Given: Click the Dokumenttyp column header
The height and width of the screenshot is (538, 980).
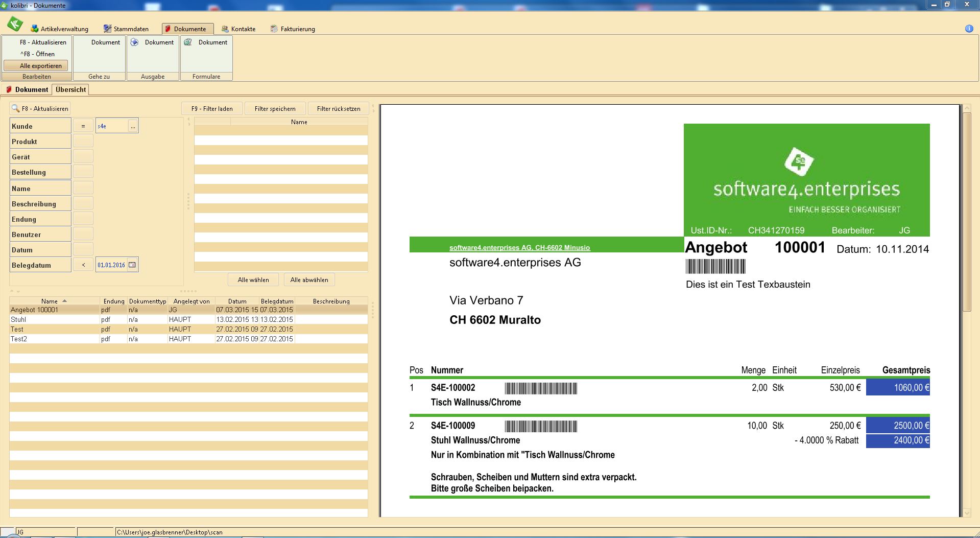Looking at the screenshot, I should click(x=148, y=301).
